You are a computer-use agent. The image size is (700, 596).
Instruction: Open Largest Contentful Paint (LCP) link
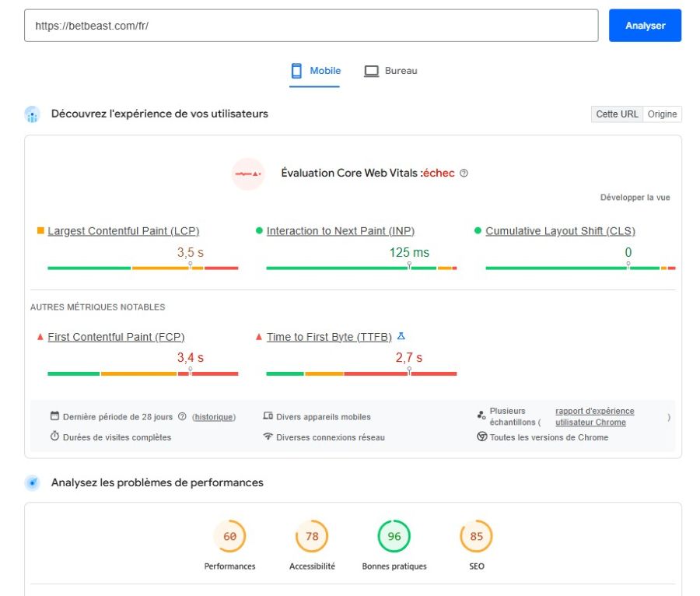point(123,231)
